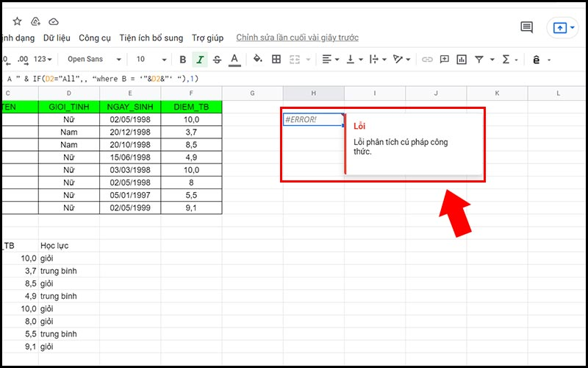Image resolution: width=588 pixels, height=368 pixels.
Task: Expand the merge cells dropdown arrow
Action: [x=308, y=60]
